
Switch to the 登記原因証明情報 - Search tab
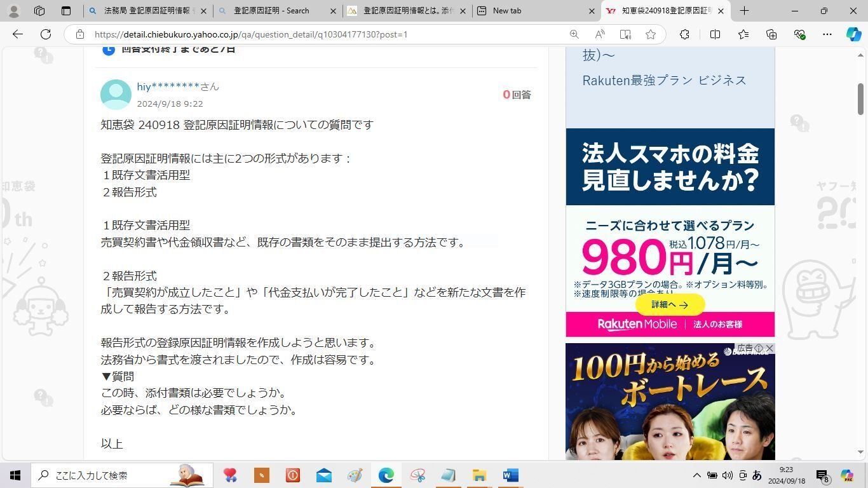273,11
